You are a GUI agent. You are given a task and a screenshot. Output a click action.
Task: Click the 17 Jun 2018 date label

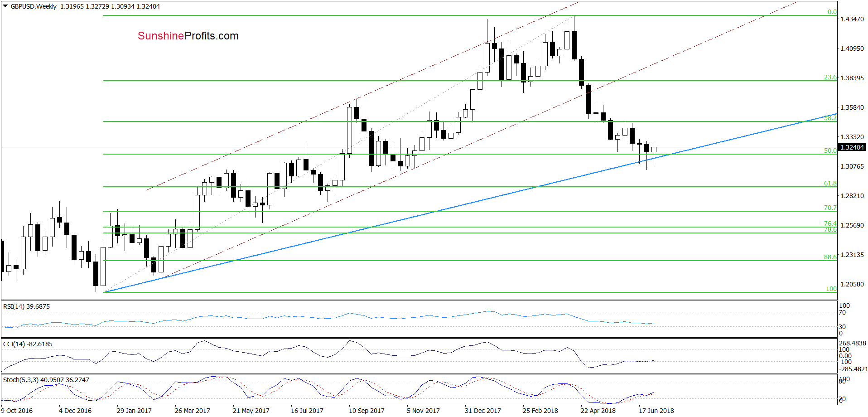656,411
